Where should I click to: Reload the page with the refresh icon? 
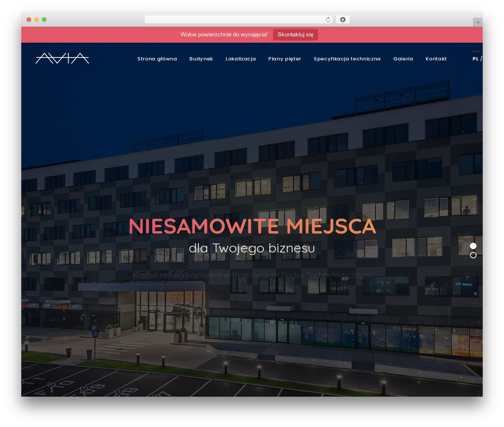point(328,20)
